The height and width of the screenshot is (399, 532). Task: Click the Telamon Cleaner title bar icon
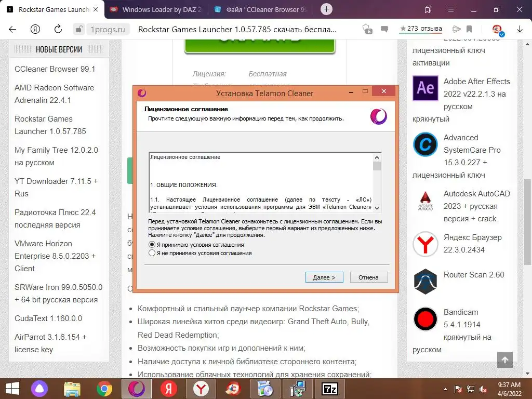[142, 92]
